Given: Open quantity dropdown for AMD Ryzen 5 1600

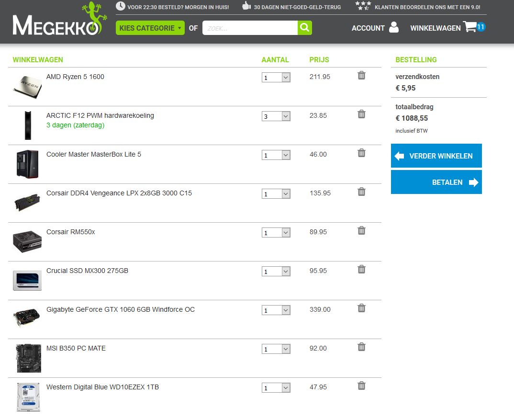Looking at the screenshot, I should pos(276,78).
